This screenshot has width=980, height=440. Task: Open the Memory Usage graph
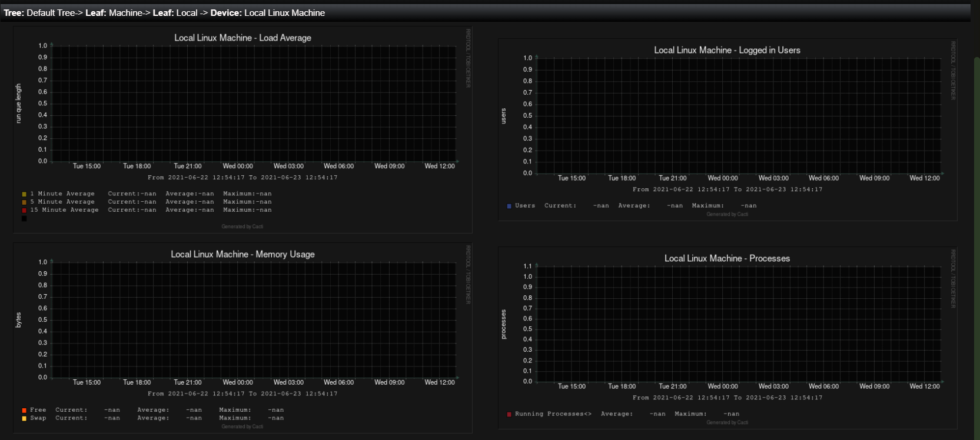(242, 338)
